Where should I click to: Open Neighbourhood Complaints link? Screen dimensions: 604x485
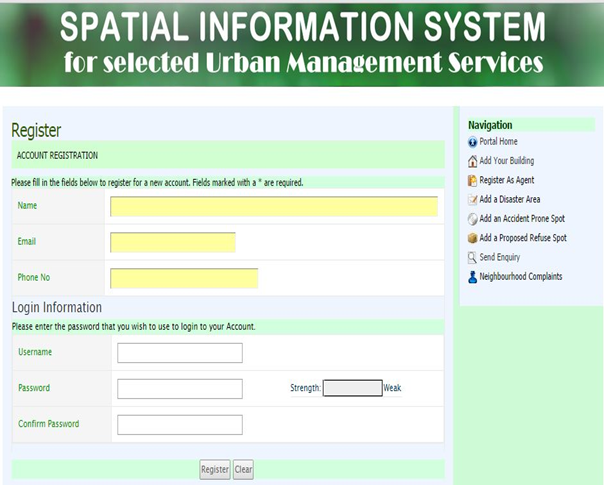(520, 277)
